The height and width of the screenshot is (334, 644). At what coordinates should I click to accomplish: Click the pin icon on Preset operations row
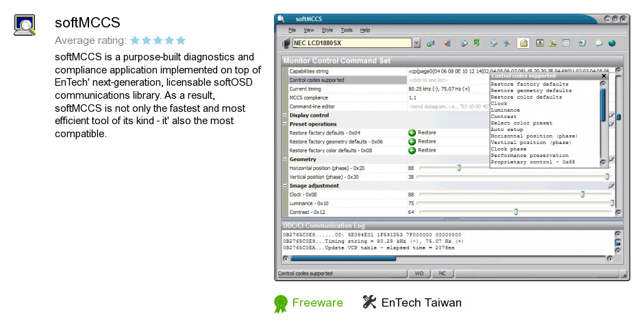click(611, 124)
